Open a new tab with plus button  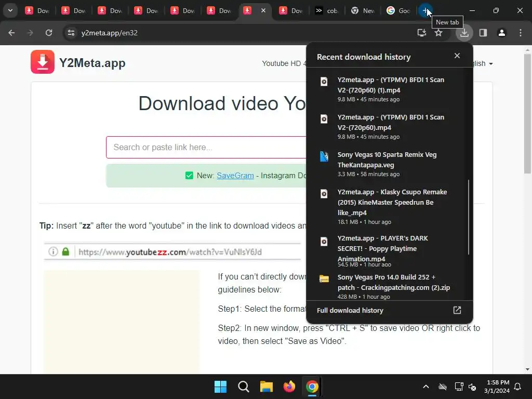[x=425, y=10]
